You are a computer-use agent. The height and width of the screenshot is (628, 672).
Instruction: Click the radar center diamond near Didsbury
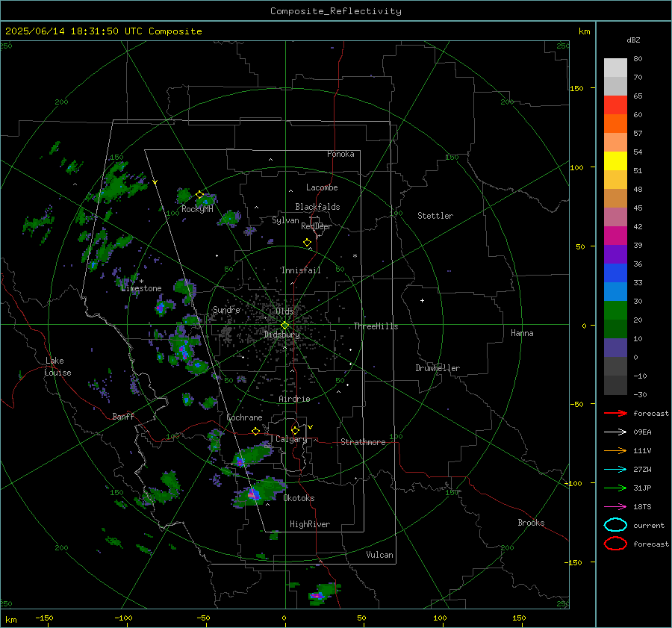click(284, 326)
